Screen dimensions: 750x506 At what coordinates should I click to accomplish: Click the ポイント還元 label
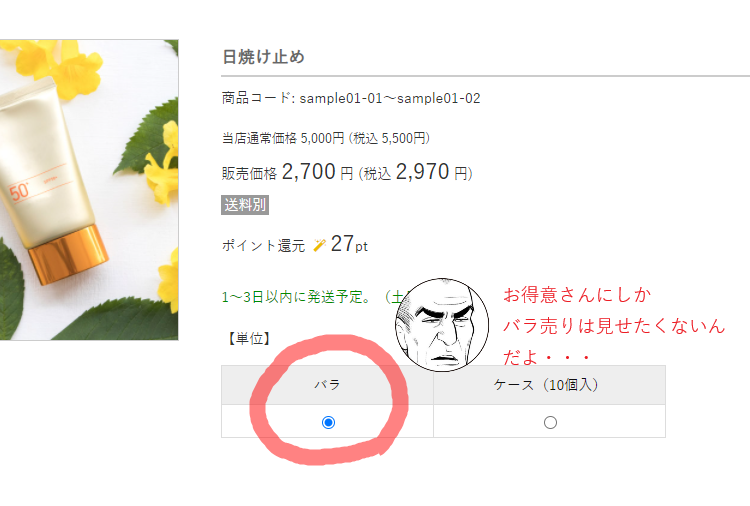click(263, 246)
